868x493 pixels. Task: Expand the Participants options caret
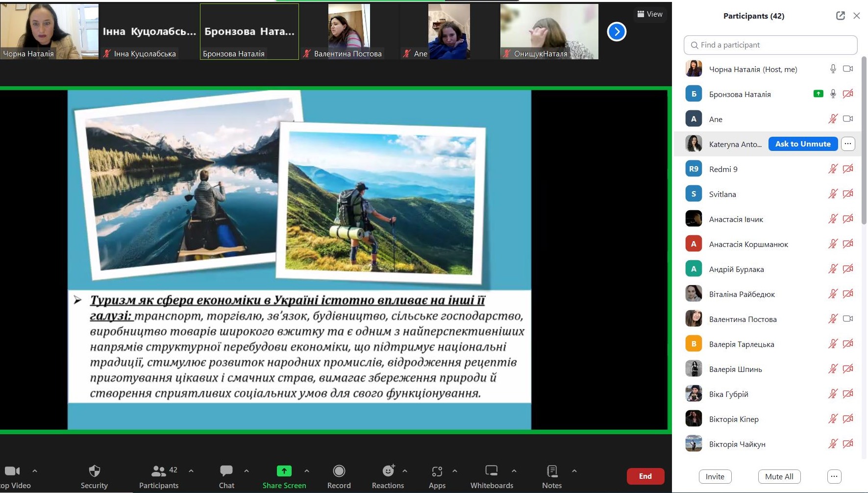(x=191, y=471)
